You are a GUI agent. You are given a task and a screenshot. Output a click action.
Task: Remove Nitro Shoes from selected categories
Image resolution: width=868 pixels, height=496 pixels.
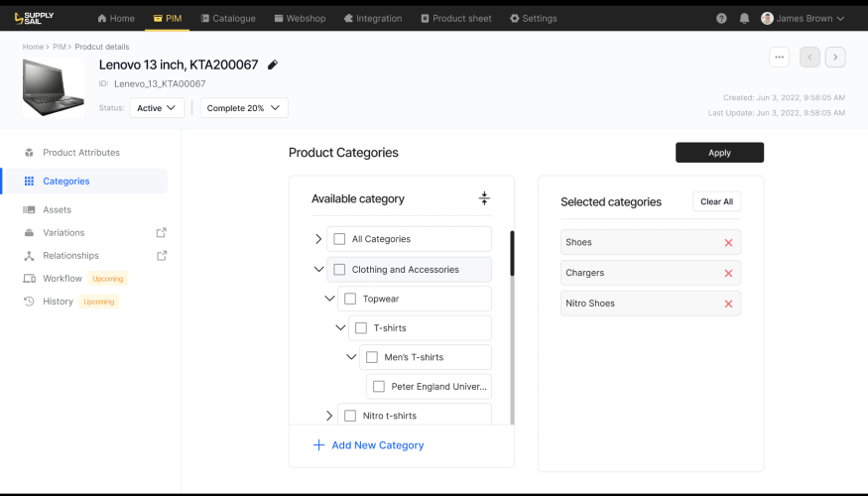728,304
